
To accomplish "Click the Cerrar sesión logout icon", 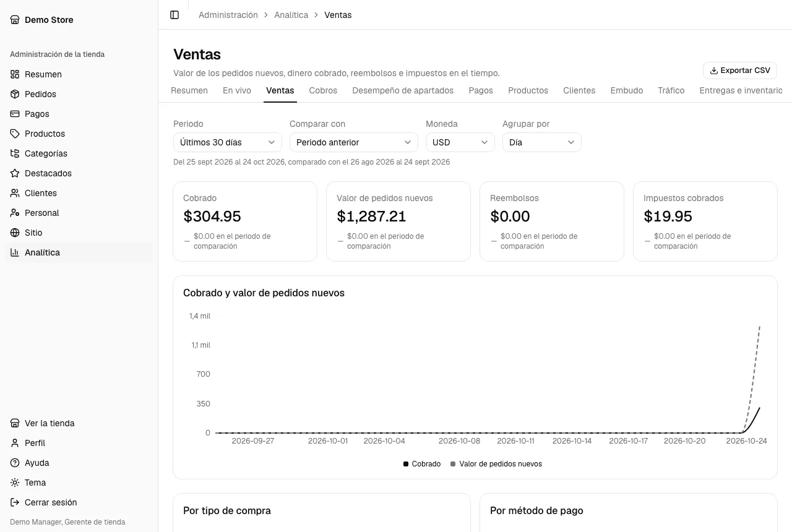I will coord(15,502).
